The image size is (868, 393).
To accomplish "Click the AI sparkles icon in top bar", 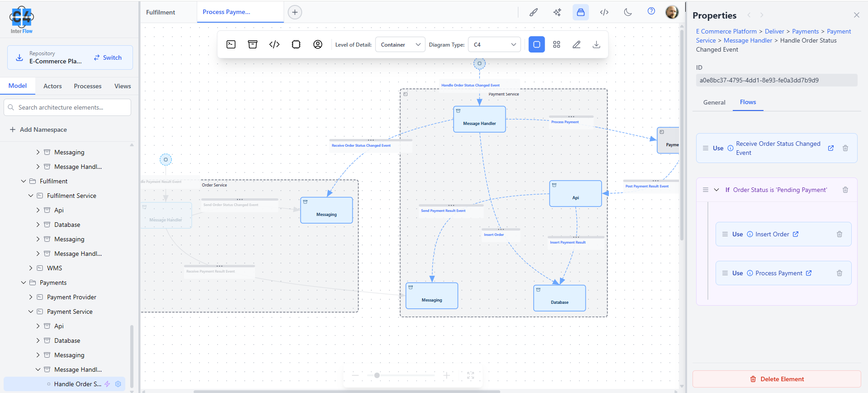I will point(557,12).
